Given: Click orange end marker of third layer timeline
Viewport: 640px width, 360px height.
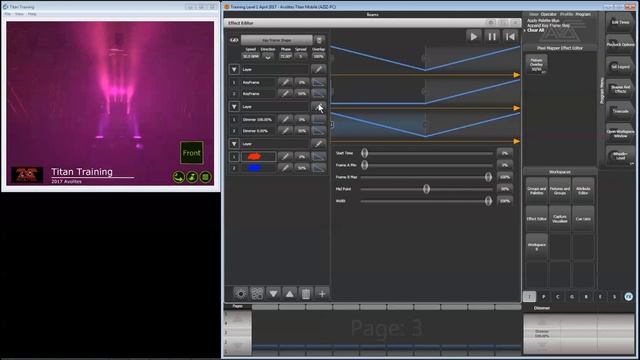Looking at the screenshot, I should point(516,141).
